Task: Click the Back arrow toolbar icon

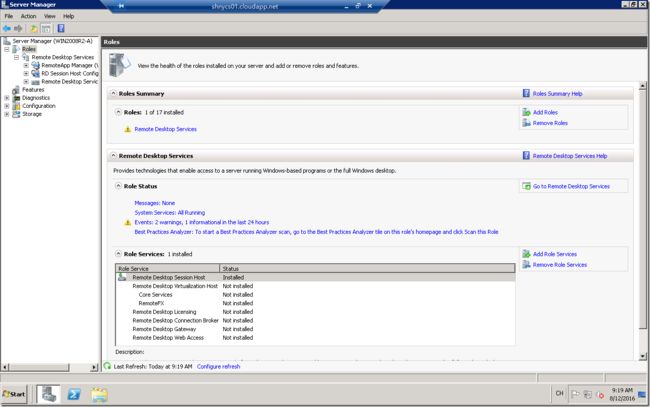Action: coord(7,28)
